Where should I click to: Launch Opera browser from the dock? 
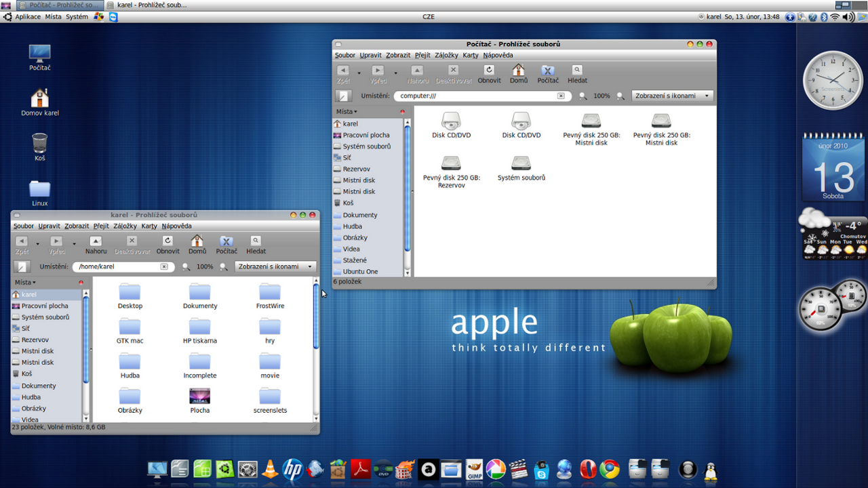tap(588, 469)
